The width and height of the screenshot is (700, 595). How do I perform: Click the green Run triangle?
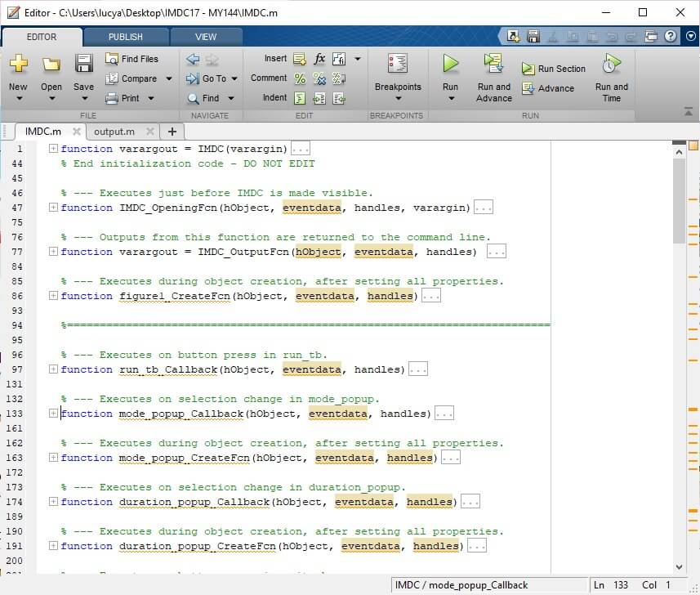coord(450,63)
